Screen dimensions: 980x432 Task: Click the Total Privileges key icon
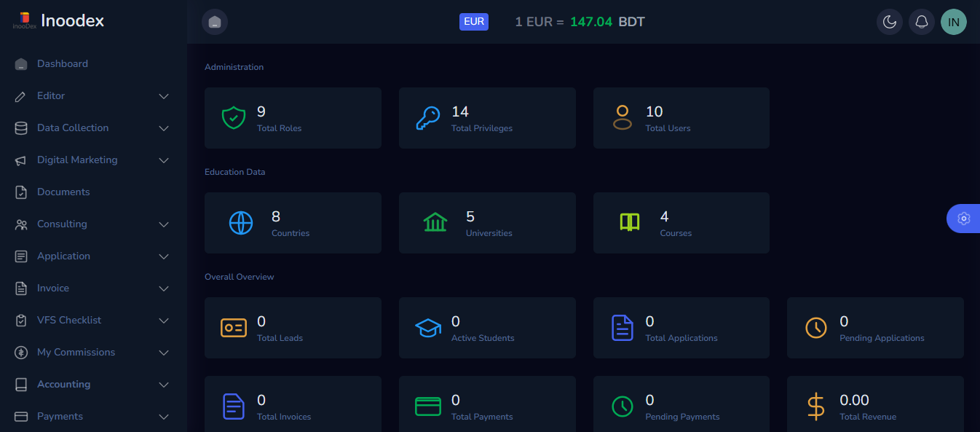[428, 118]
